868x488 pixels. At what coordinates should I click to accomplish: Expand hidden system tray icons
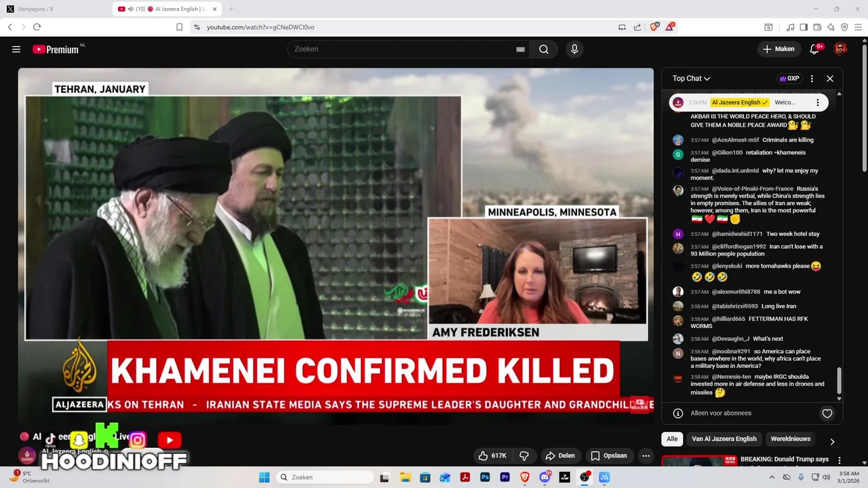pos(772,477)
